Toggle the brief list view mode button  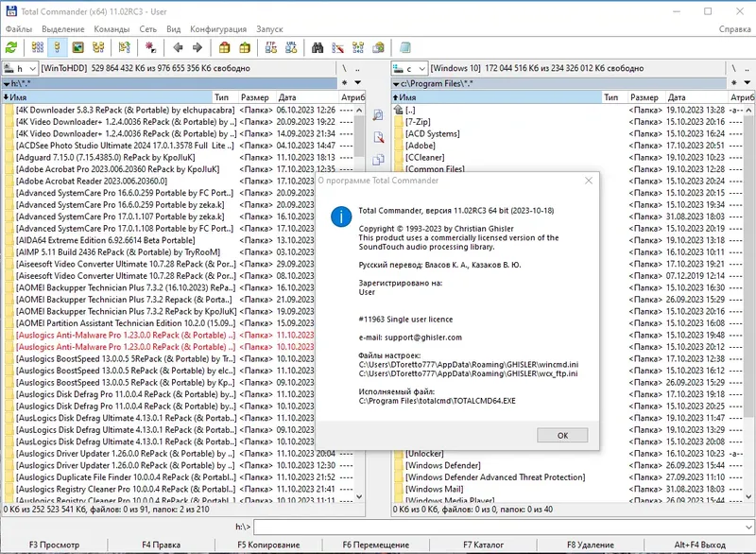(x=37, y=47)
